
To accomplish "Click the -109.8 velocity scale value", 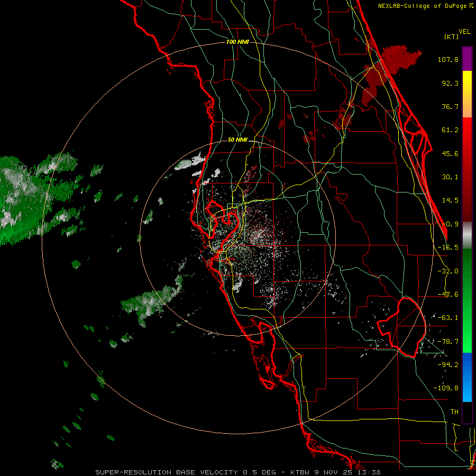I will 446,388.
